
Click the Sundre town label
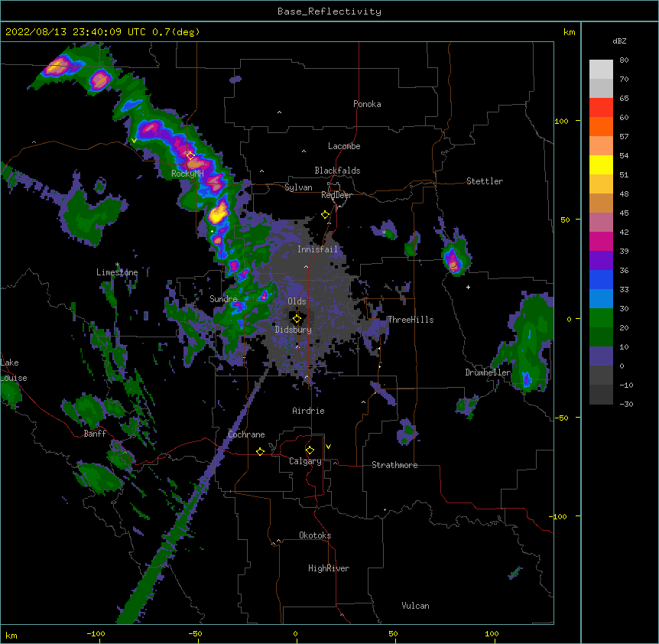[x=223, y=299]
